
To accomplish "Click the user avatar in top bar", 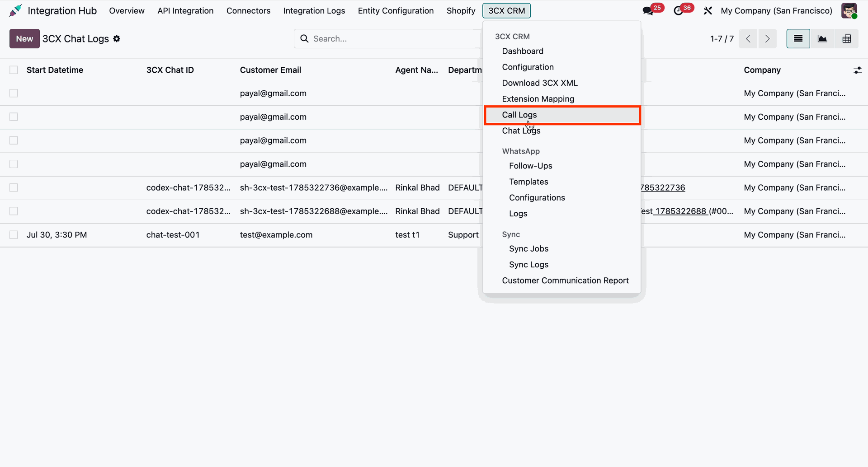I will click(x=849, y=10).
